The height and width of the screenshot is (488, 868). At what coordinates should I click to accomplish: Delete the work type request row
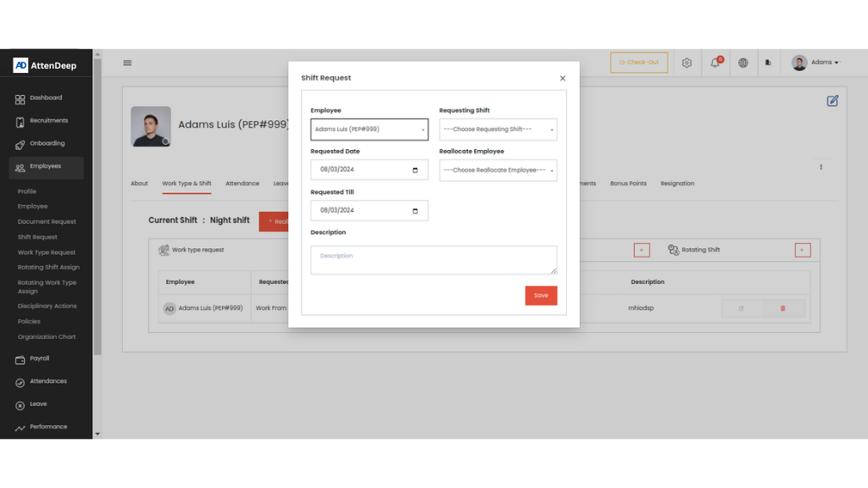pyautogui.click(x=782, y=308)
